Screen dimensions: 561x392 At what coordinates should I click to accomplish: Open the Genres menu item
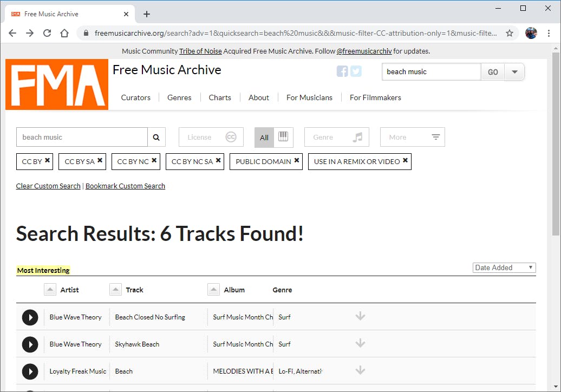click(x=179, y=97)
